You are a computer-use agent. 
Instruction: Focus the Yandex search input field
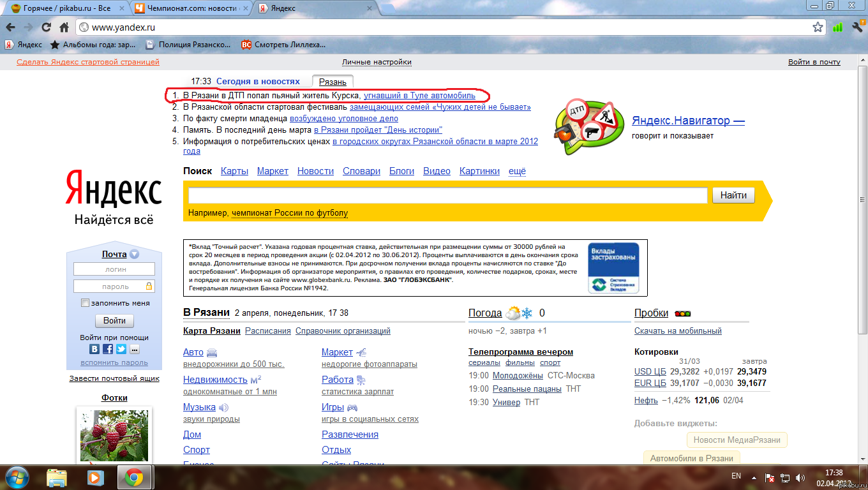tap(448, 195)
